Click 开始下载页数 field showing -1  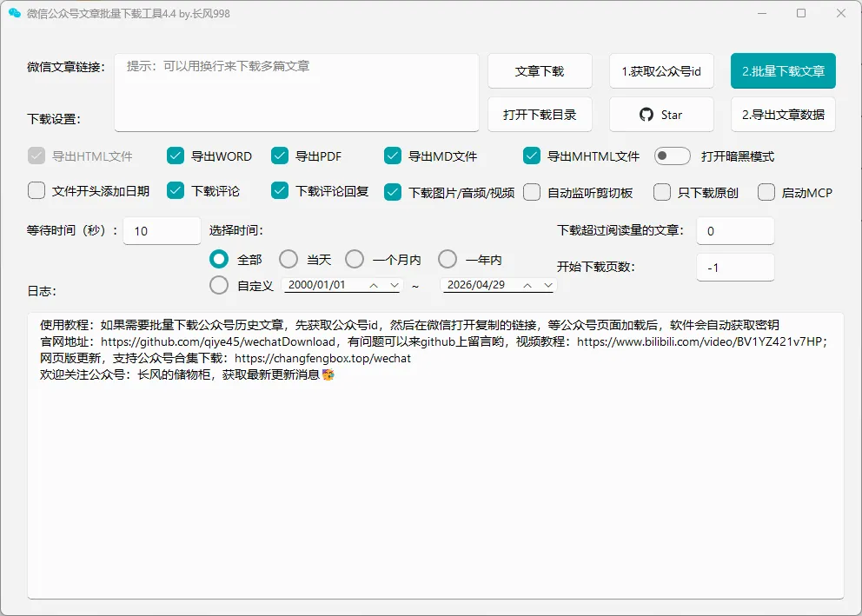pos(735,268)
